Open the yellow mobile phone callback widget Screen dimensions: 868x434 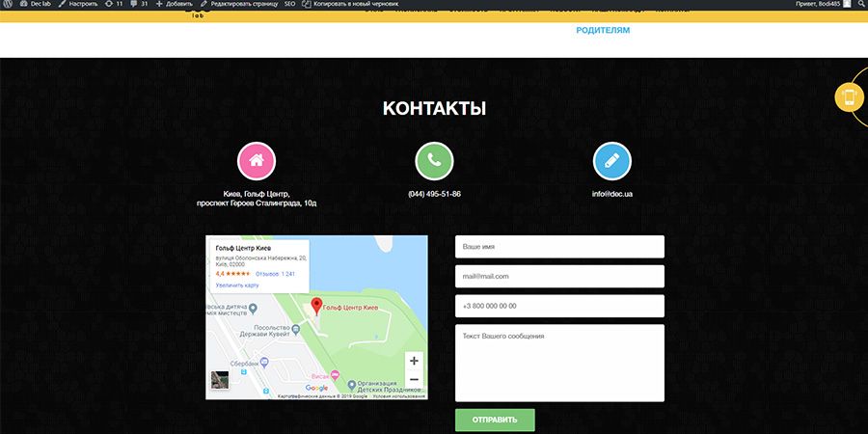click(850, 98)
